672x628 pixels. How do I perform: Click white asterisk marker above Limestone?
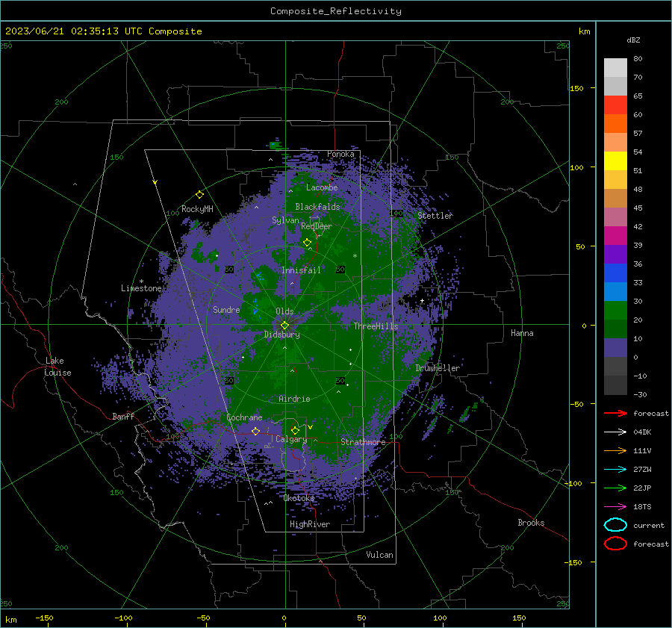[141, 282]
